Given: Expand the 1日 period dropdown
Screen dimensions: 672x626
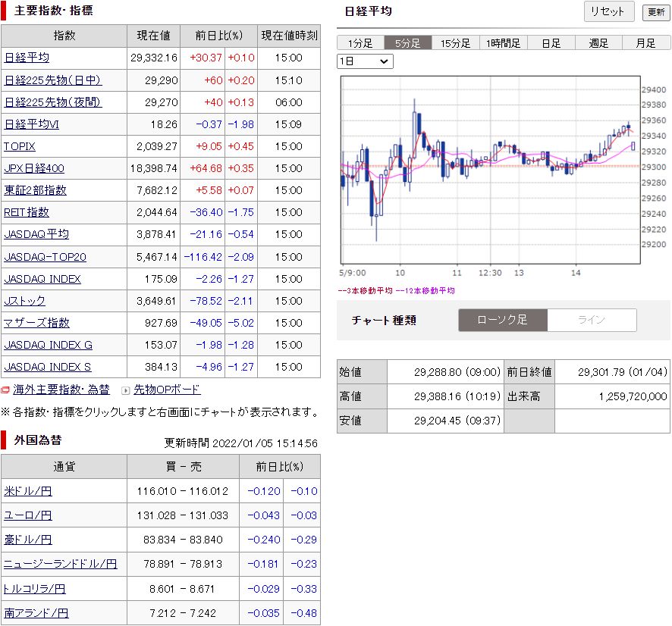Looking at the screenshot, I should 365,61.
